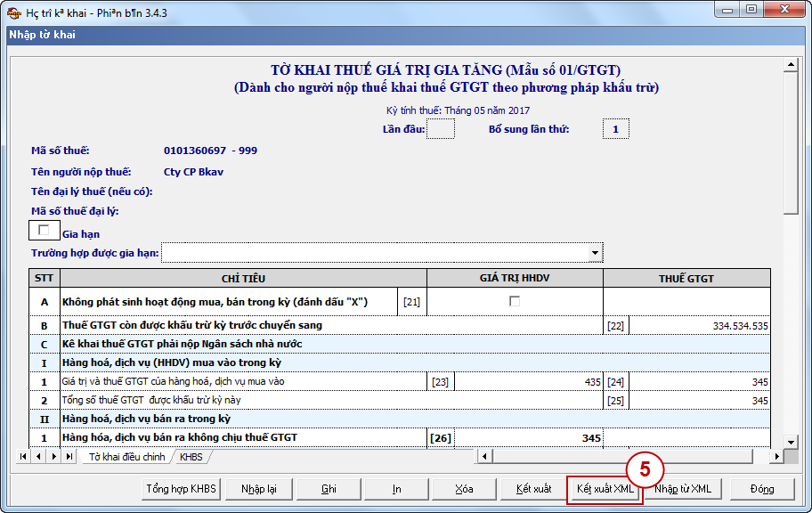Switch to the KHBS sheet tab
812x513 pixels.
click(x=191, y=457)
